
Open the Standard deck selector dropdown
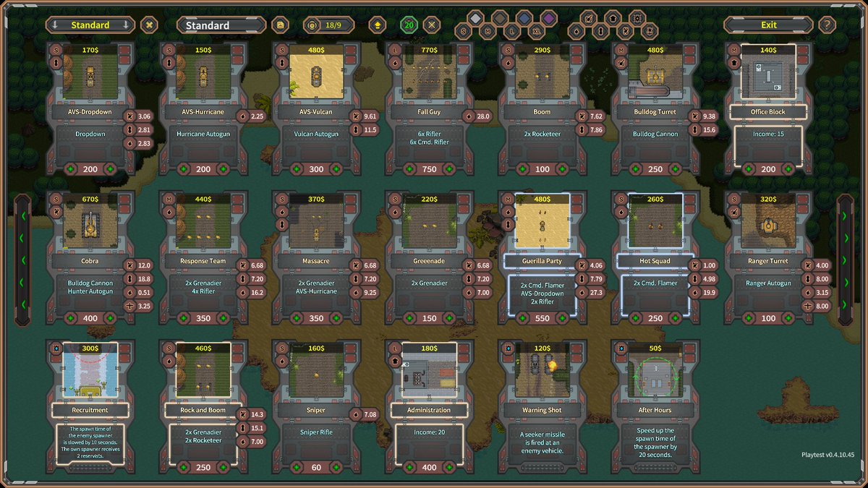tap(90, 25)
